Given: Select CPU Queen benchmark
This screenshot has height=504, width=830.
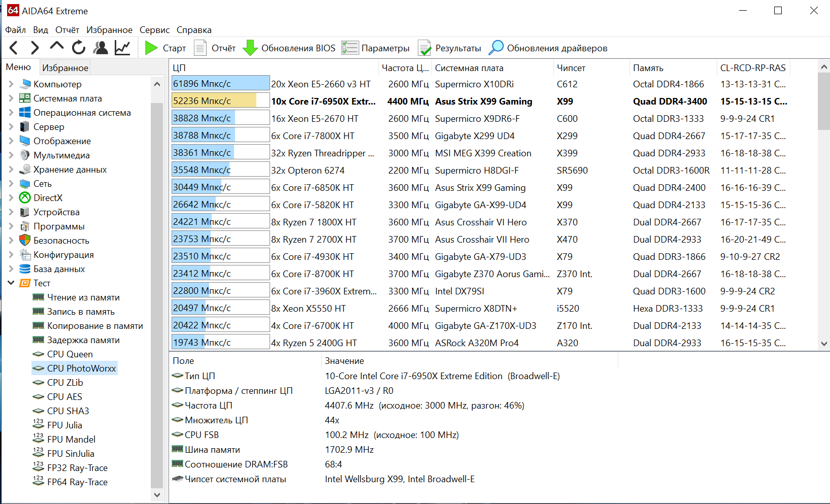Looking at the screenshot, I should (70, 354).
